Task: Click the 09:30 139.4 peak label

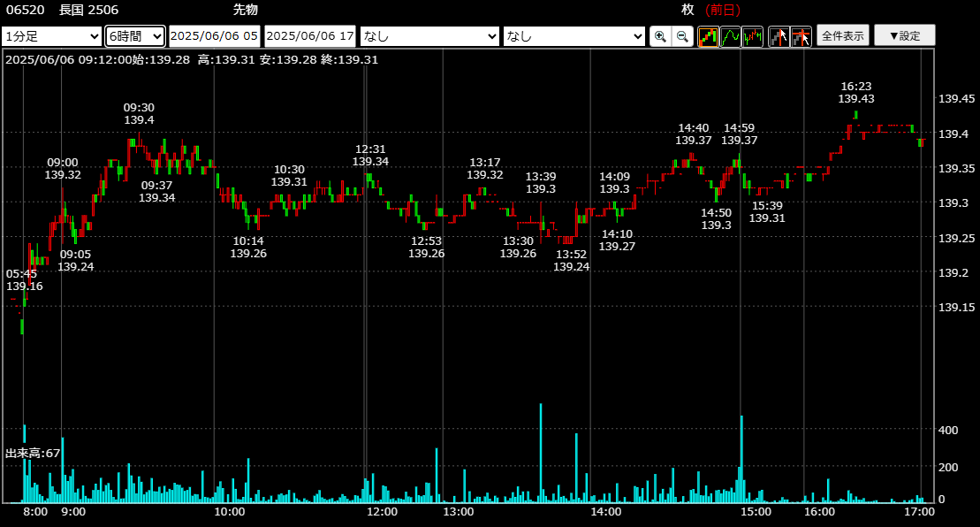Action: pos(139,114)
